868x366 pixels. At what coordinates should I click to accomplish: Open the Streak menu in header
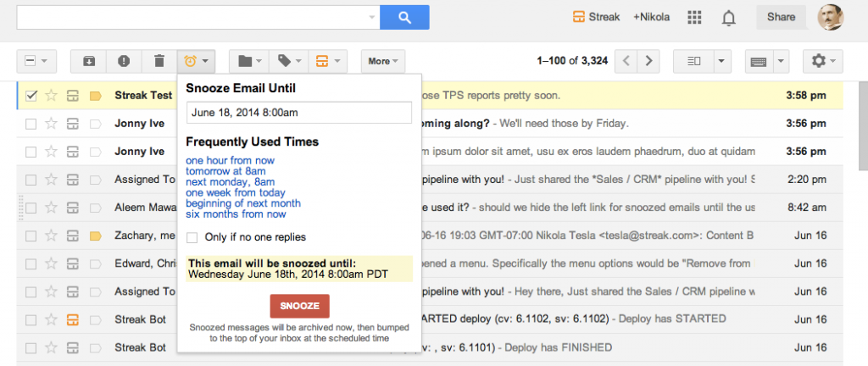[x=596, y=17]
